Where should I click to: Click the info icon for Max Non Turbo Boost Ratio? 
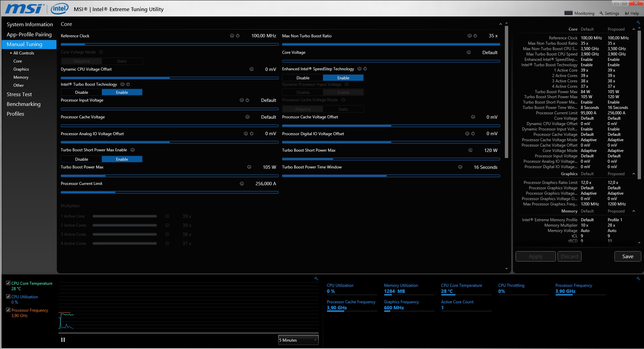tap(470, 36)
